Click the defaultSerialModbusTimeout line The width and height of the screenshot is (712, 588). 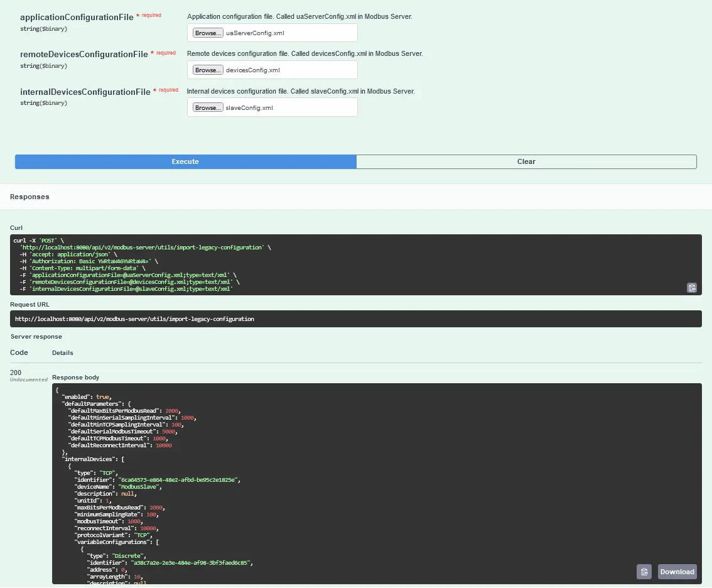[122, 432]
